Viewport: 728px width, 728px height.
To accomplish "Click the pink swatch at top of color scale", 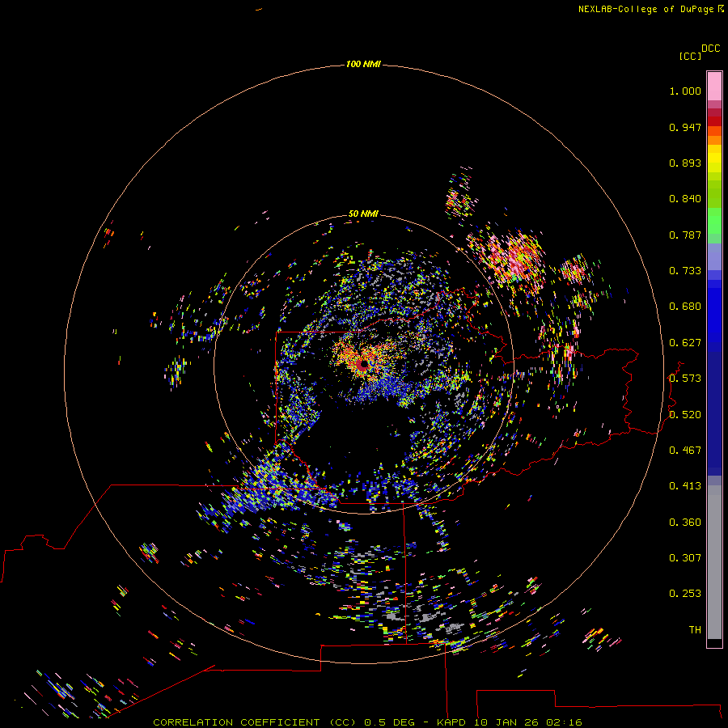I will 714,86.
